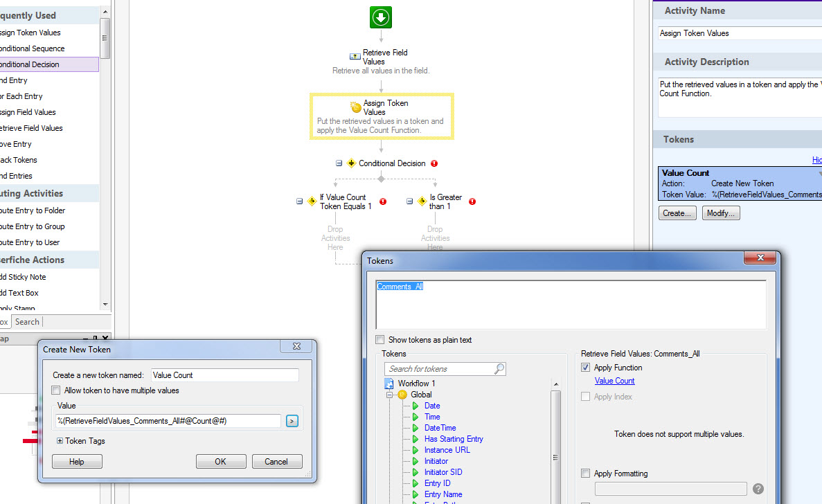Uncheck the Apply Function checkbox

[x=586, y=368]
